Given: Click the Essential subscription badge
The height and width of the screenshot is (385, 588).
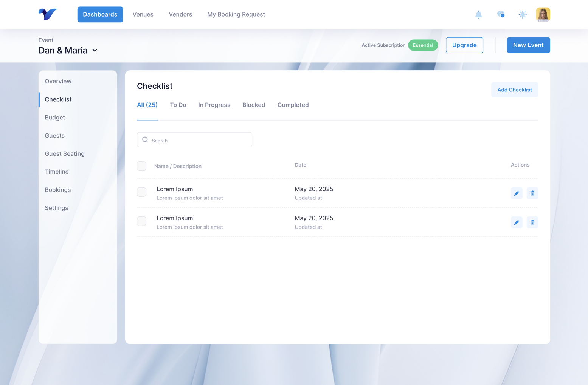Looking at the screenshot, I should tap(423, 45).
